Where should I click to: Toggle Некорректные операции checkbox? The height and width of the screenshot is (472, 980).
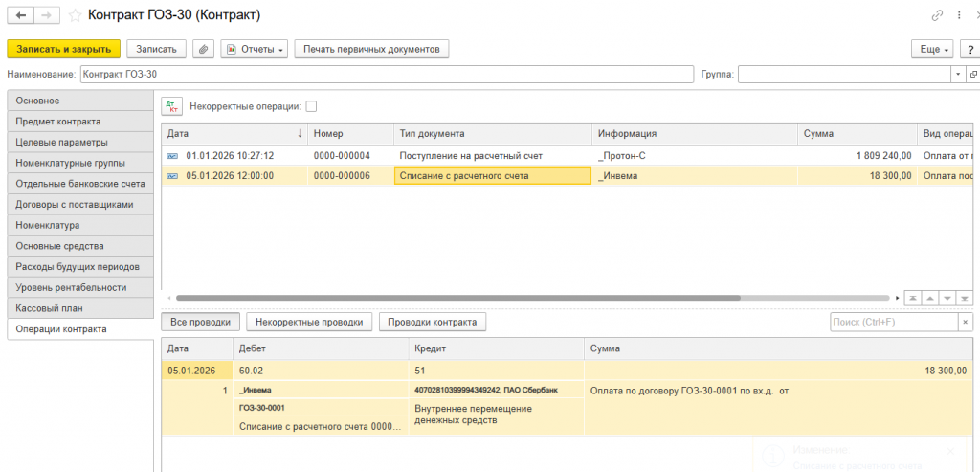tap(311, 107)
